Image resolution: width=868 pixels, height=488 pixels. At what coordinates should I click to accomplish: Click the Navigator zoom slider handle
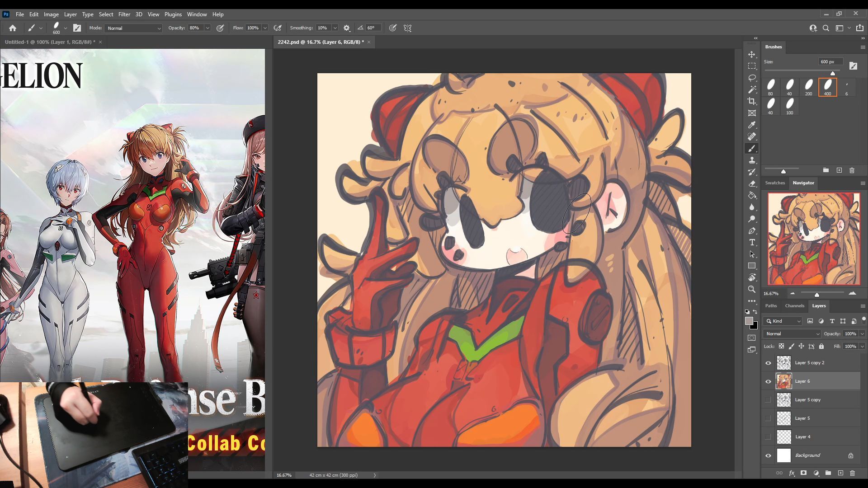tap(817, 295)
